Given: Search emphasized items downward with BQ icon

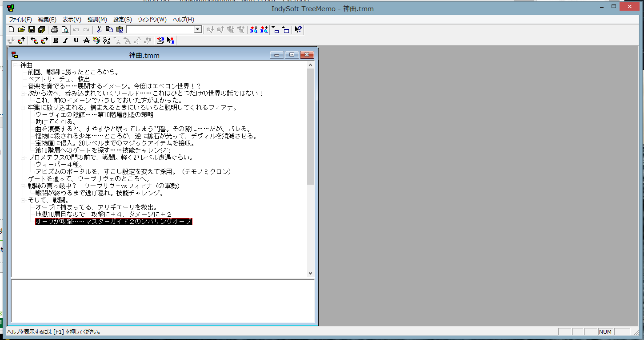Looking at the screenshot, I should pyautogui.click(x=254, y=30).
